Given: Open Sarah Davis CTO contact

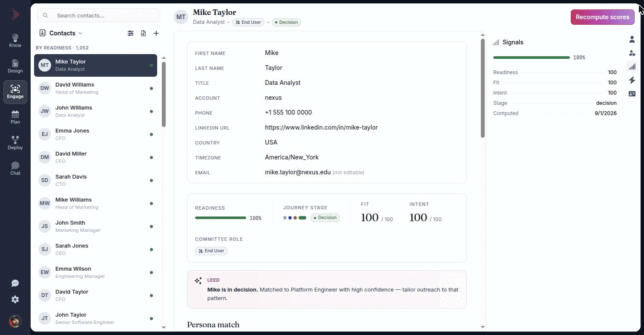Looking at the screenshot, I should [95, 180].
